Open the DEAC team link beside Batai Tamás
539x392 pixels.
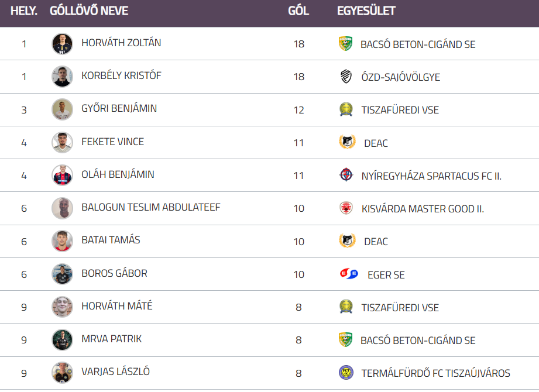(376, 241)
